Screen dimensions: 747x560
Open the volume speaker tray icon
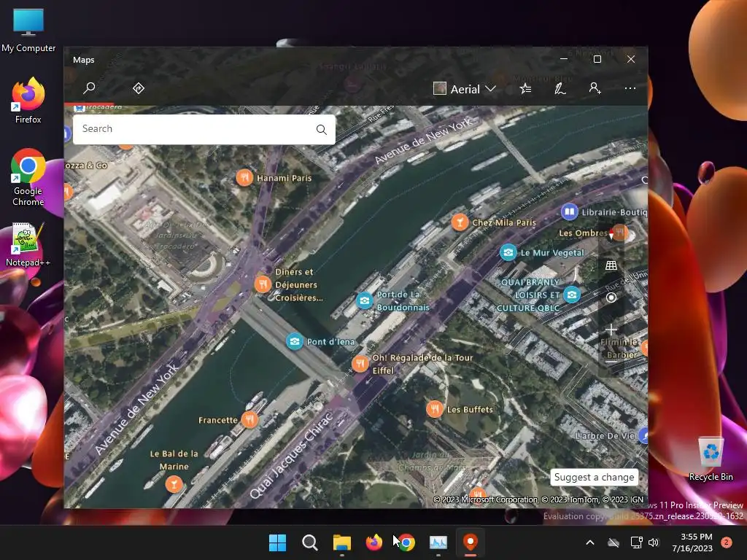654,542
